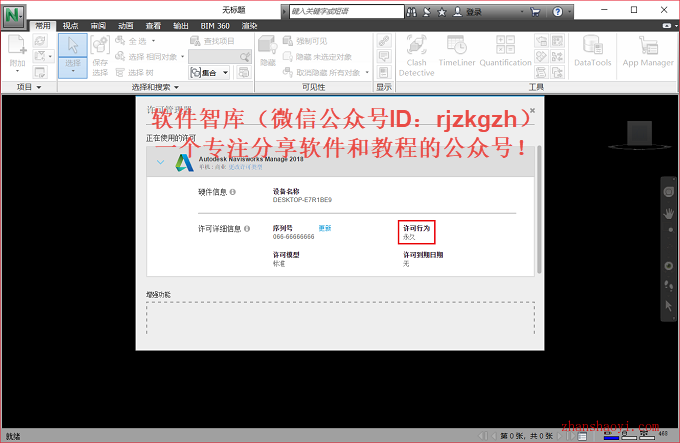Click the Select All (全选) icon
Image resolution: width=680 pixels, height=443 pixels.
[x=120, y=41]
